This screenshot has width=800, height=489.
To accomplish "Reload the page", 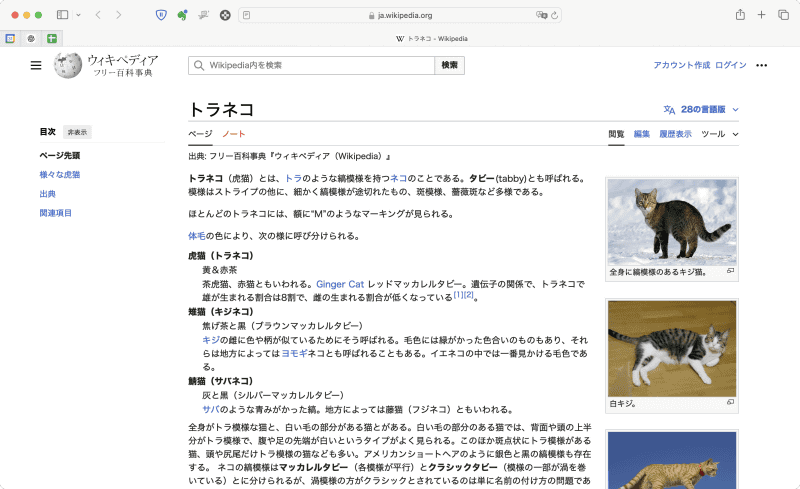I will click(554, 15).
